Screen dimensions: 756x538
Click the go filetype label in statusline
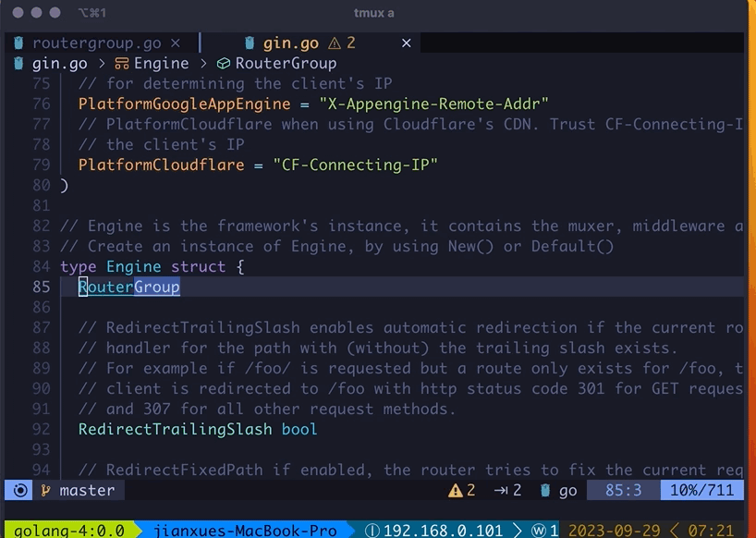point(568,491)
